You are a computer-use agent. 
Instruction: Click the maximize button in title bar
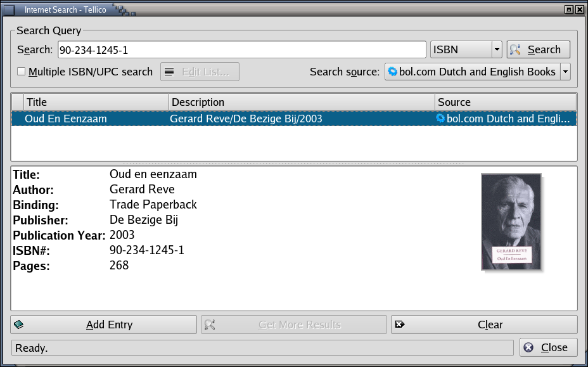[x=569, y=10]
